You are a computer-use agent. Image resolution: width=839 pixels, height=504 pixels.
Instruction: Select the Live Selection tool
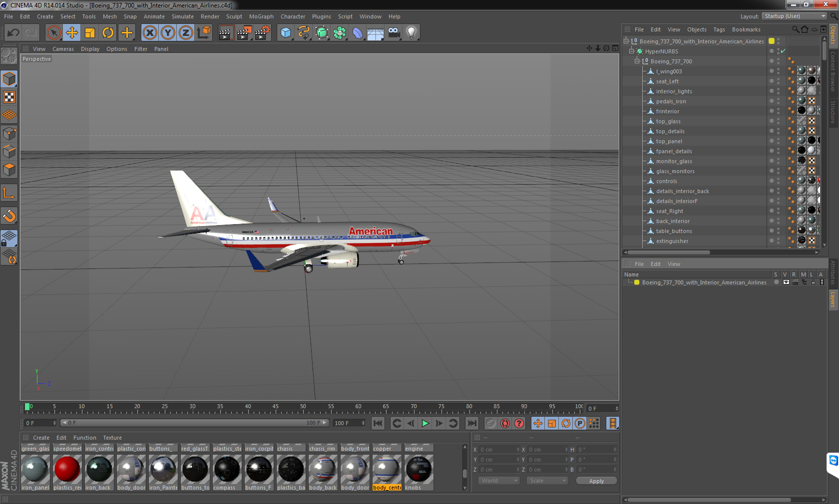(53, 33)
